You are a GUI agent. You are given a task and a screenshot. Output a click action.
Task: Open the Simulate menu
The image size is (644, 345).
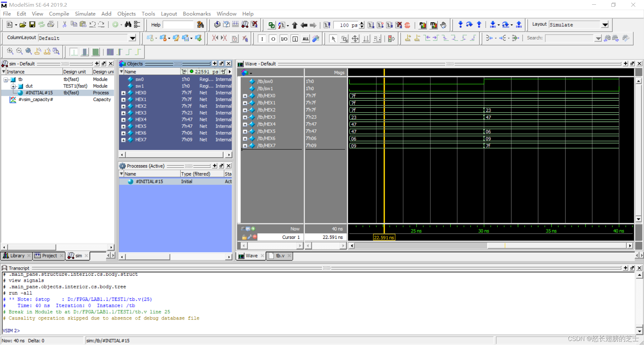click(85, 14)
